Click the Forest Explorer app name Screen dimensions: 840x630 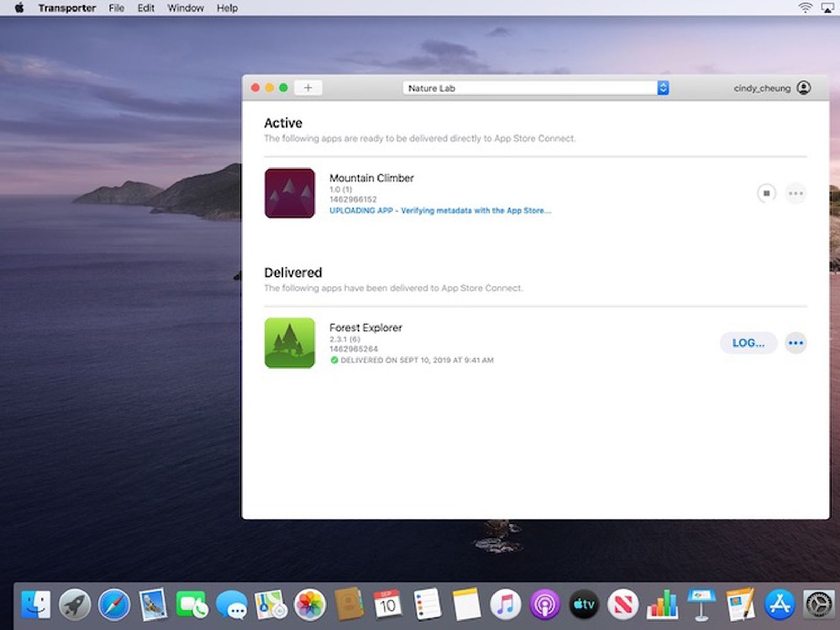coord(365,328)
